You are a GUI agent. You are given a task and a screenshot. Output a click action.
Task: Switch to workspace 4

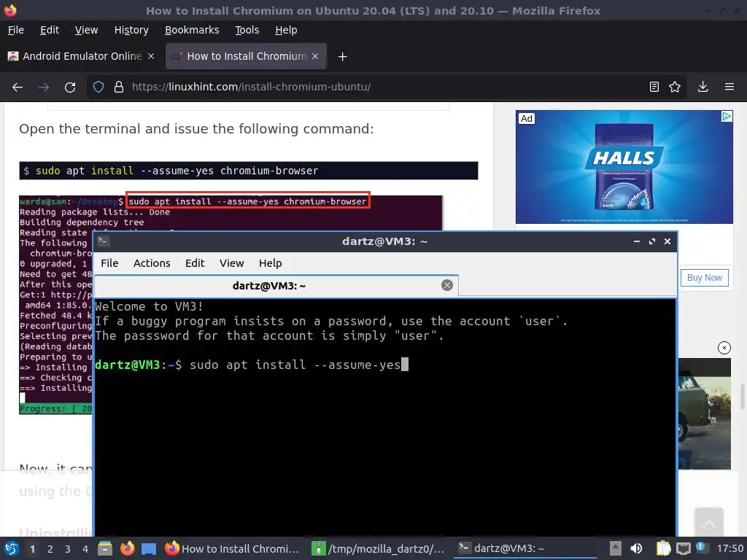[85, 549]
